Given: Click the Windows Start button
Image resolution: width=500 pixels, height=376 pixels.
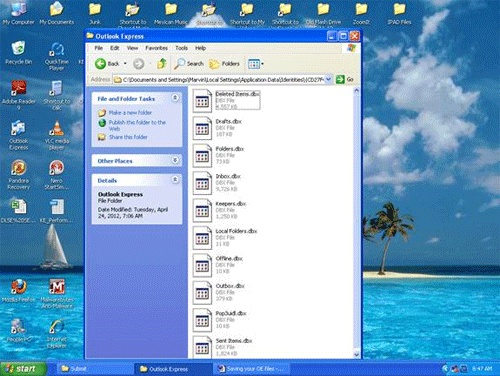Looking at the screenshot, I should pyautogui.click(x=23, y=369).
